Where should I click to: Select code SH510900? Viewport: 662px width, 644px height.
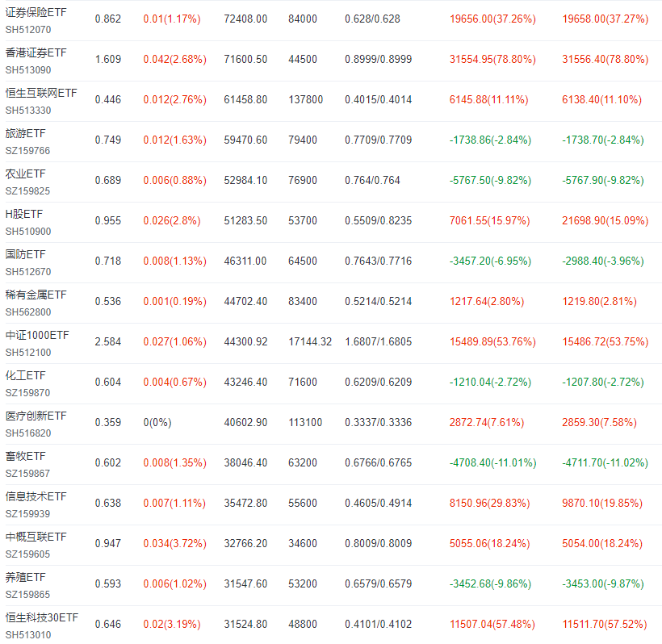pos(28,232)
